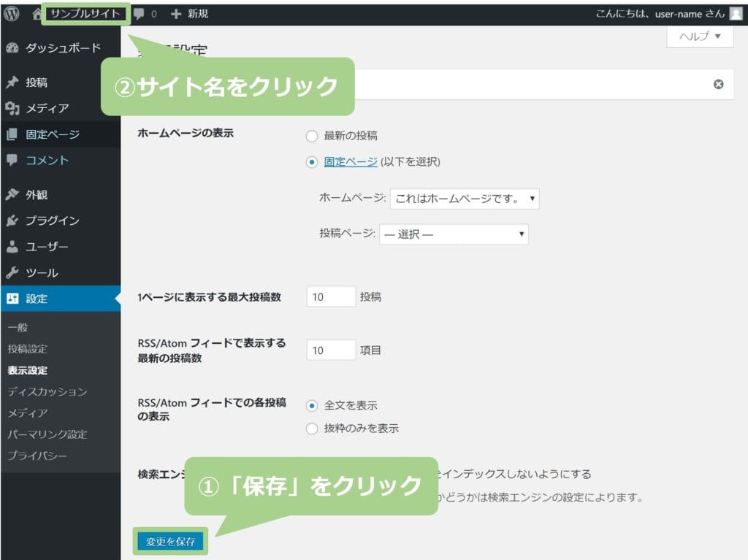The height and width of the screenshot is (560, 748).
Task: Open the プラグイン menu
Action: [52, 220]
